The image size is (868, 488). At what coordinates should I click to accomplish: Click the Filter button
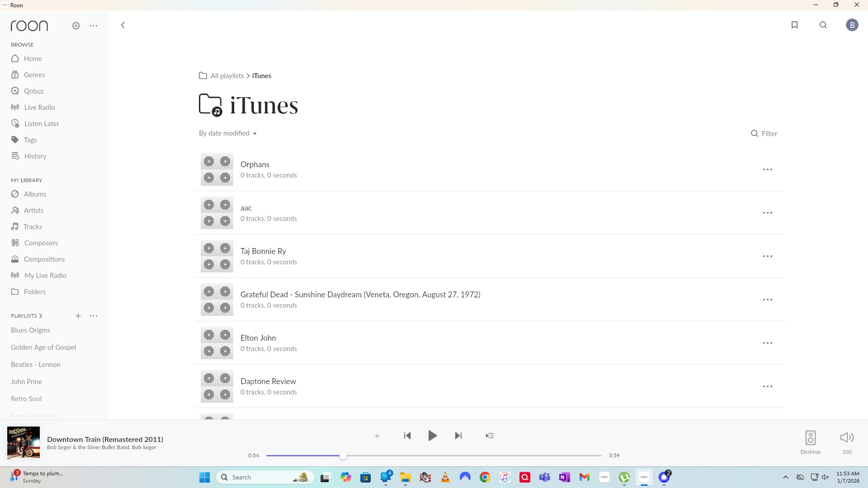coord(764,133)
